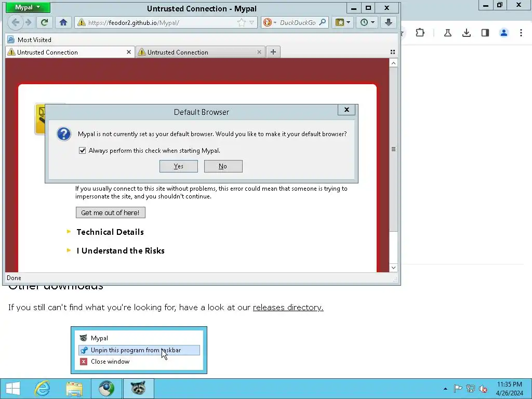Click the muted speaker volume tray icon
This screenshot has width=532, height=399.
tap(483, 389)
